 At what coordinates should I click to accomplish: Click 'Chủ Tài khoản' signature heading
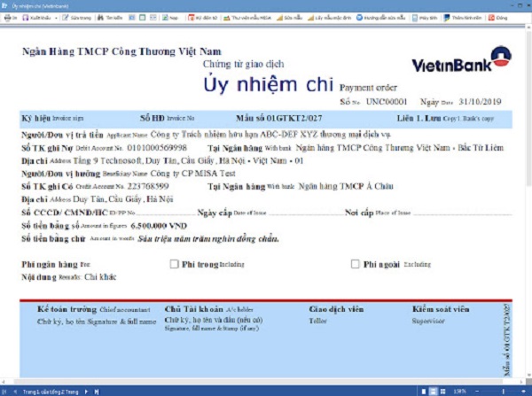[193, 309]
